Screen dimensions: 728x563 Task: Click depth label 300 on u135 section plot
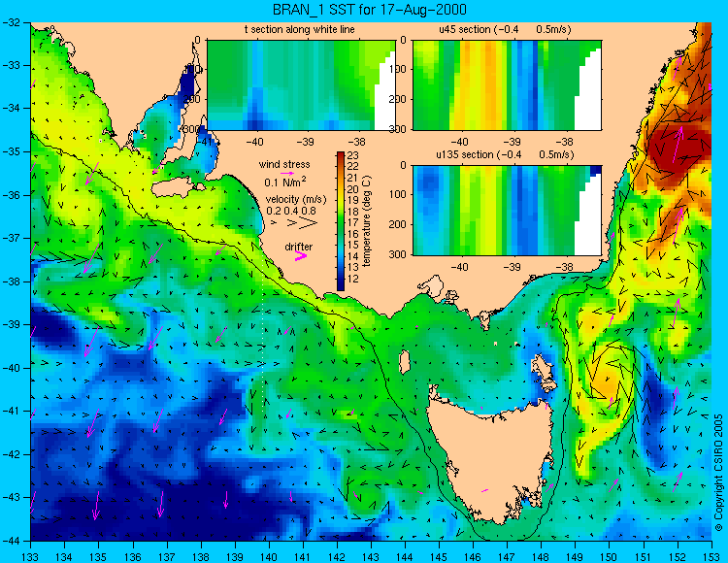[x=398, y=254]
